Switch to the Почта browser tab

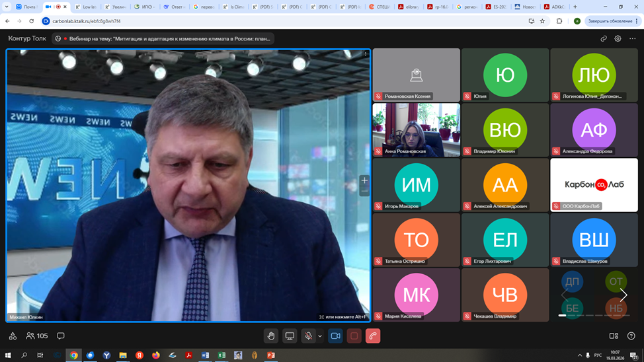(26, 7)
